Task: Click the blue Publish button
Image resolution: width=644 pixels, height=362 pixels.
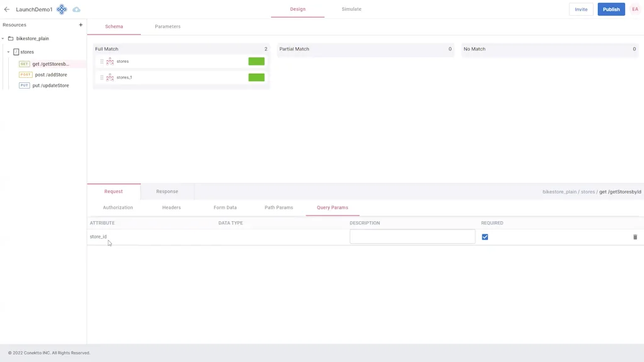Action: tap(611, 9)
